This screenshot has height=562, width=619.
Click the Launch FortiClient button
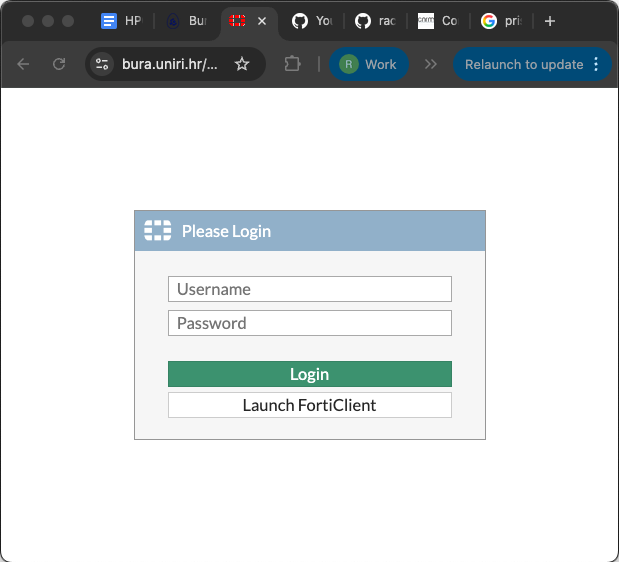tap(310, 405)
